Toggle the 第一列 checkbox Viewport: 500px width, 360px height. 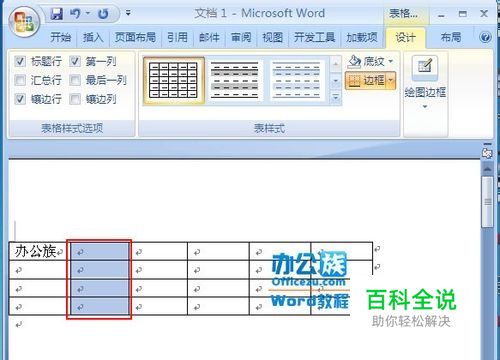pos(75,61)
